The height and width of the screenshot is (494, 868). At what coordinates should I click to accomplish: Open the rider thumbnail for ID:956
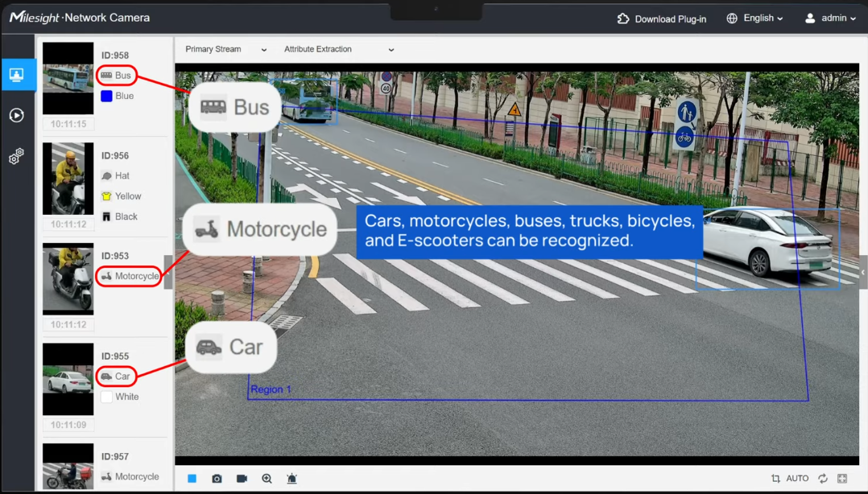68,179
